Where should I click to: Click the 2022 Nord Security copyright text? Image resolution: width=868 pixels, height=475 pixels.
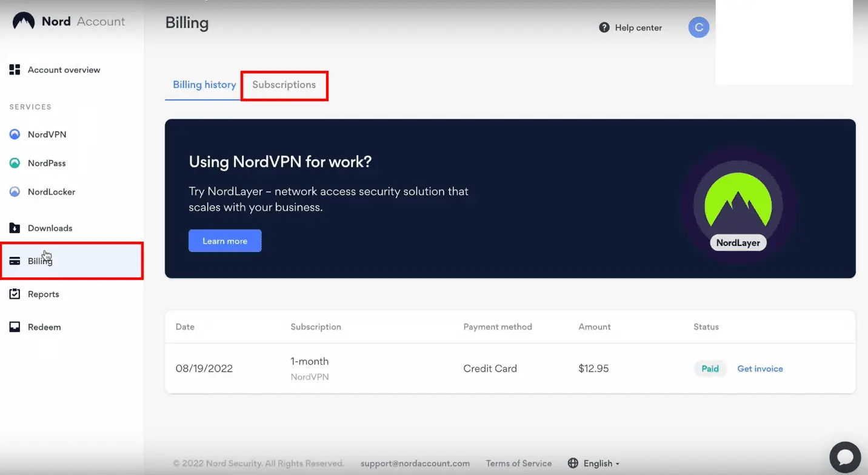(259, 463)
